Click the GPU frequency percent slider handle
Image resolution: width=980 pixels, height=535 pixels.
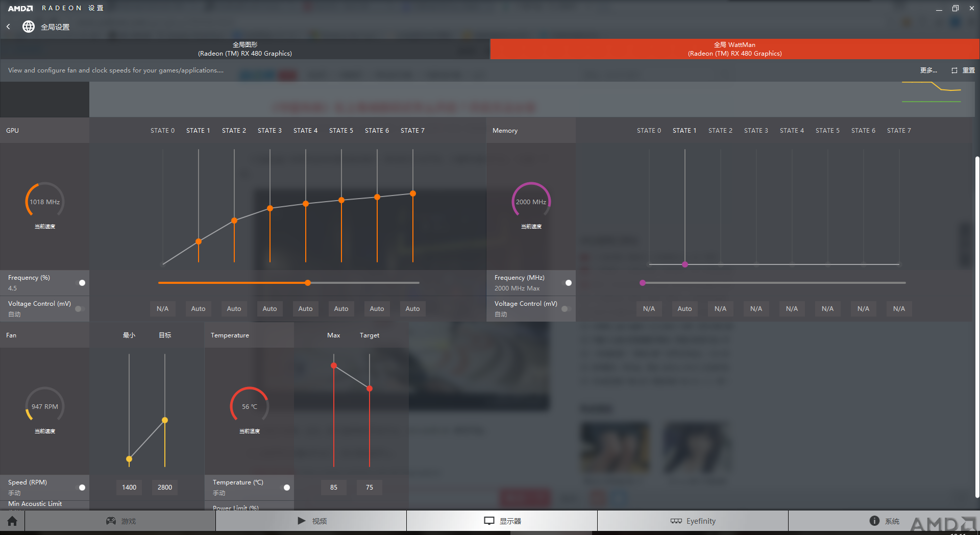coord(308,283)
